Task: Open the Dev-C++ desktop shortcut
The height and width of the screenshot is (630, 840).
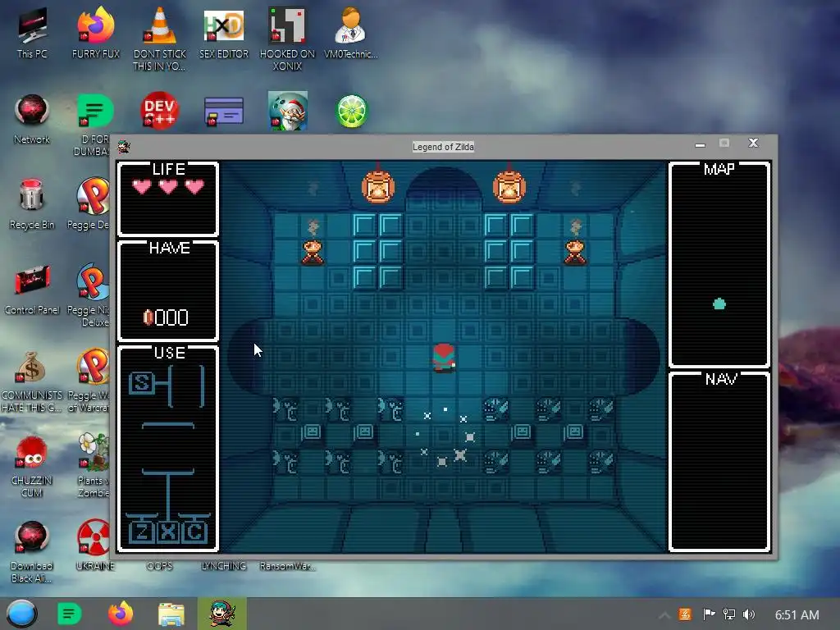Action: (159, 111)
